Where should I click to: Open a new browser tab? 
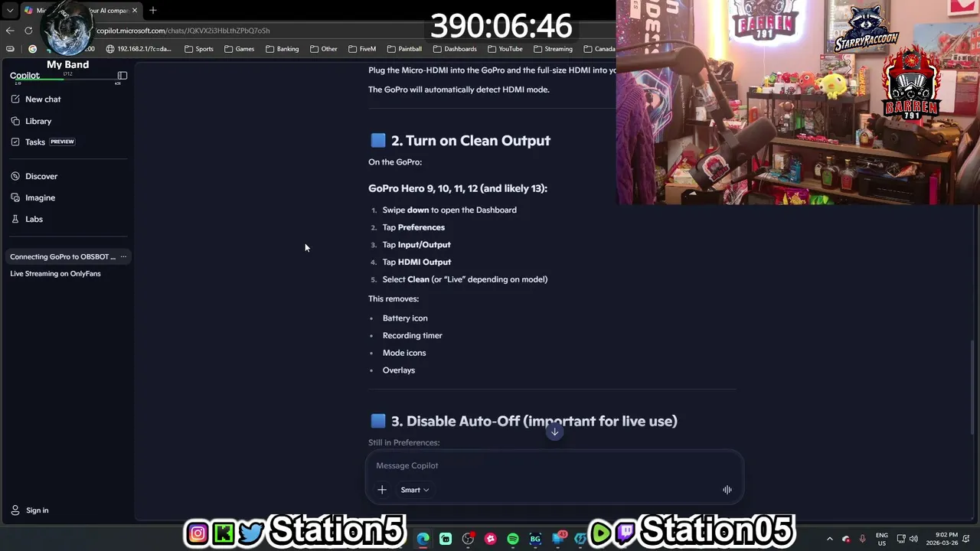(x=152, y=11)
